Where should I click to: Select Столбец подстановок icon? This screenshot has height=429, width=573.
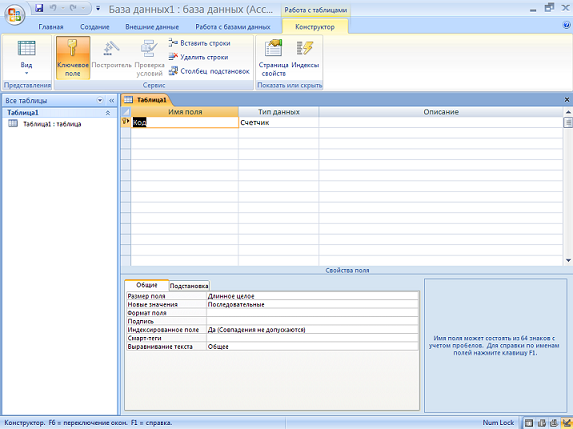pyautogui.click(x=173, y=71)
